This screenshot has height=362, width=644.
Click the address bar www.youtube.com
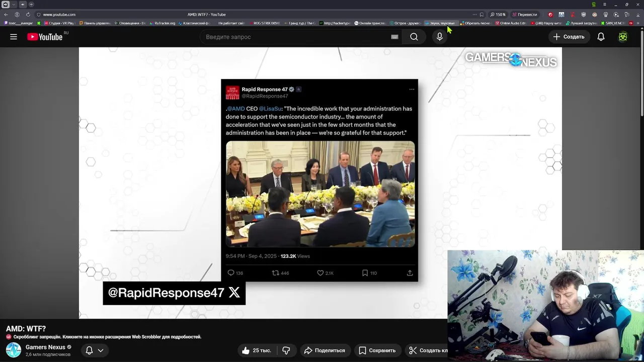(59, 15)
